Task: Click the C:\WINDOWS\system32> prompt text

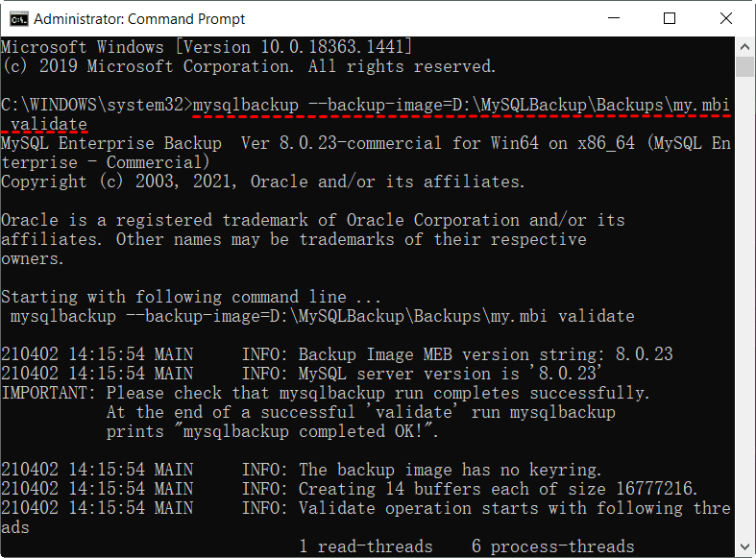Action: pos(96,105)
